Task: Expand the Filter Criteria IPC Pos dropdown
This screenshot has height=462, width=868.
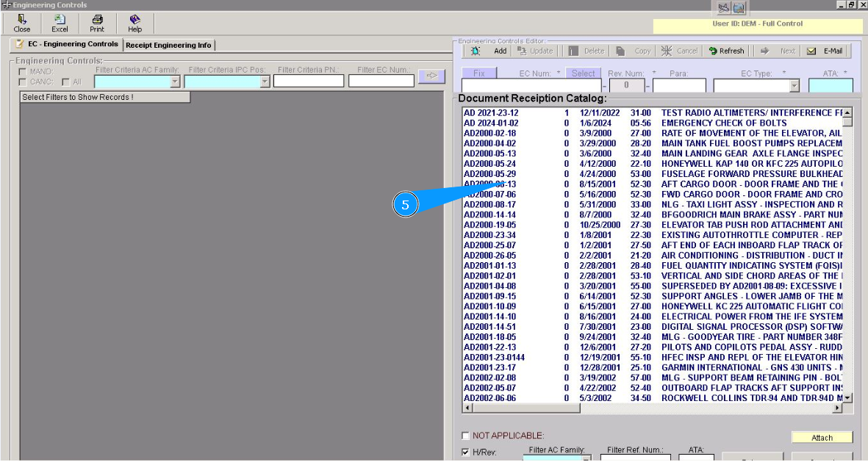Action: pos(265,82)
